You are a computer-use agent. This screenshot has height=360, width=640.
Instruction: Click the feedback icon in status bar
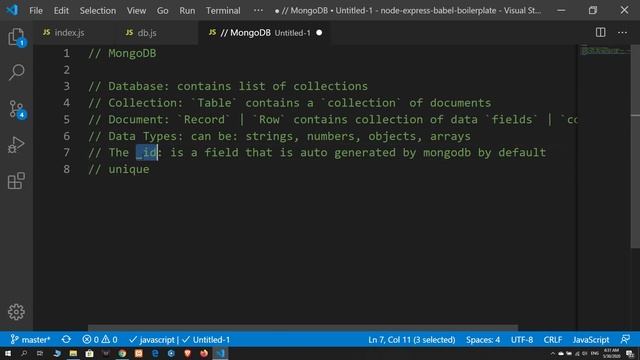(625, 340)
